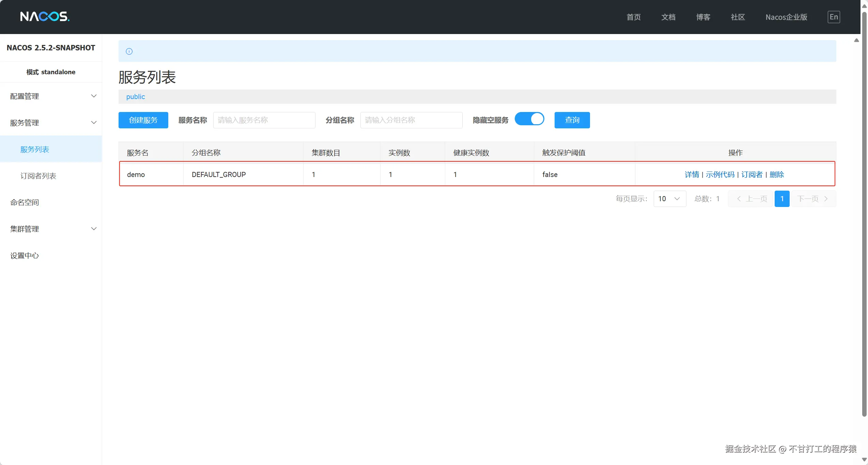
Task: Click the next page arrow button
Action: tap(813, 199)
